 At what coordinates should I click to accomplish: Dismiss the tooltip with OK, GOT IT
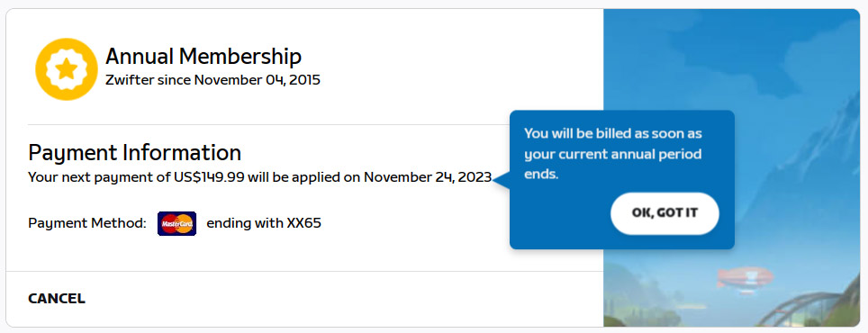(x=665, y=213)
